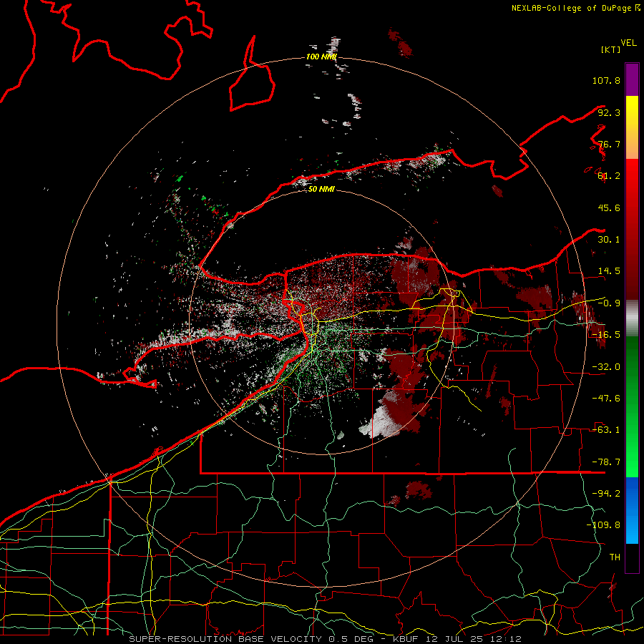Image resolution: width=644 pixels, height=644 pixels.
Task: Click the -32.0 legend value
Action: tap(606, 367)
